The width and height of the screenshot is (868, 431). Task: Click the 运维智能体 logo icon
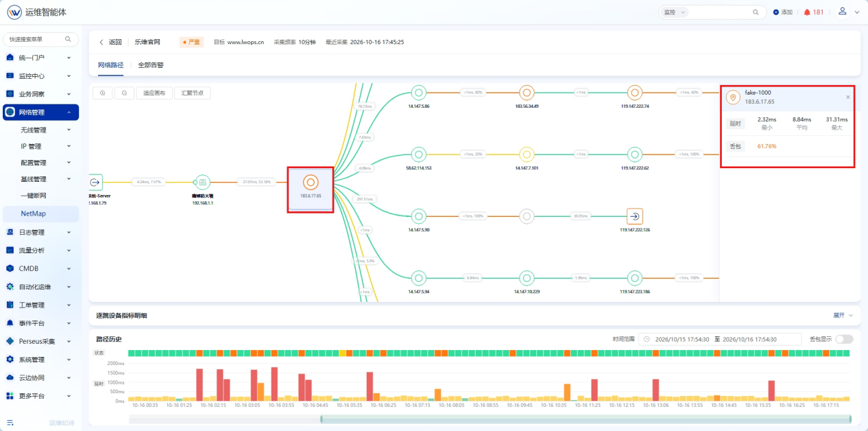pos(14,12)
